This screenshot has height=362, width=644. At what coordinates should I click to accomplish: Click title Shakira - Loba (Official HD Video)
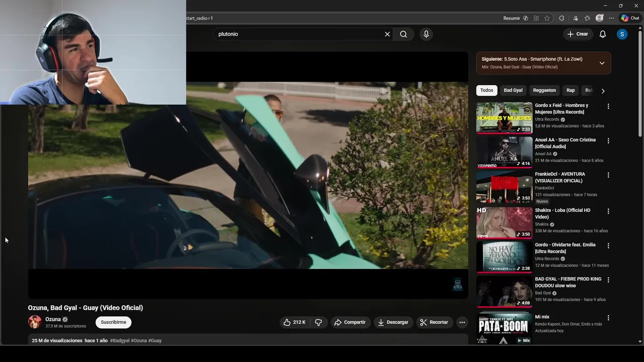click(562, 214)
